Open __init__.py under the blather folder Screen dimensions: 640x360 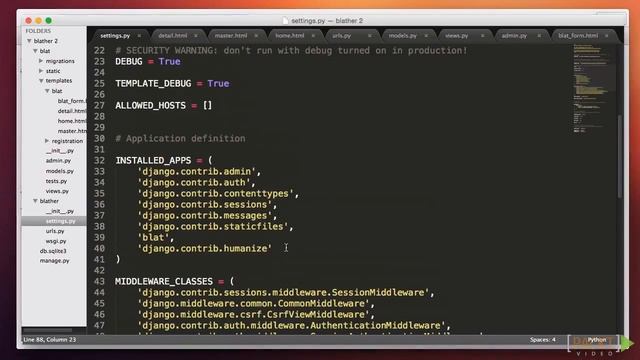(60, 211)
